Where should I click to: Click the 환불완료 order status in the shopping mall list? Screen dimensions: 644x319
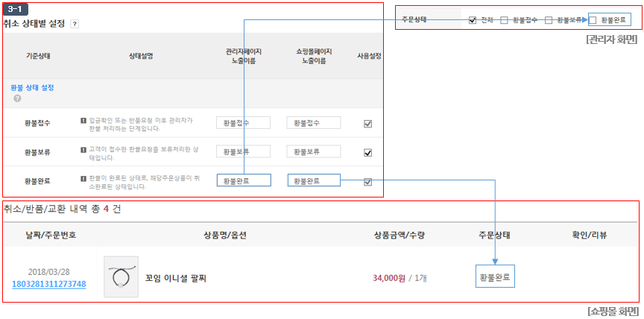click(x=495, y=277)
